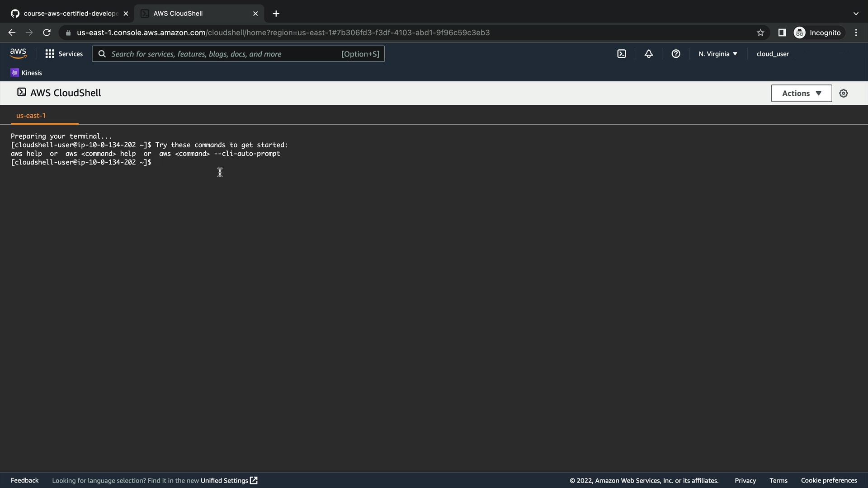Image resolution: width=868 pixels, height=488 pixels.
Task: Open the Unified Settings link
Action: 229,480
